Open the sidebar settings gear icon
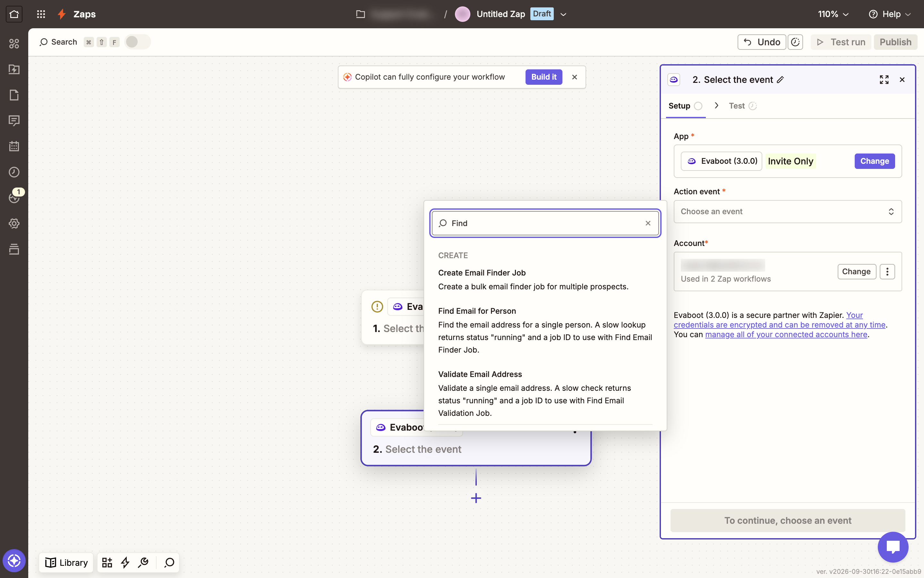924x578 pixels. point(14,223)
